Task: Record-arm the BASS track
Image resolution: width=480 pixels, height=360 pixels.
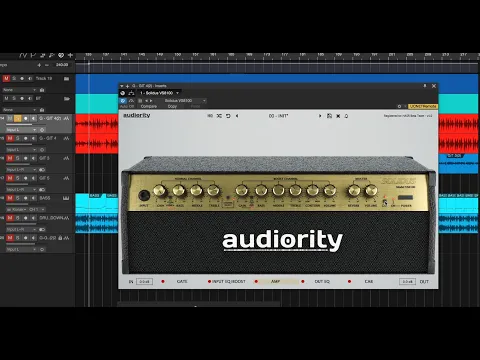Action: coord(25,198)
